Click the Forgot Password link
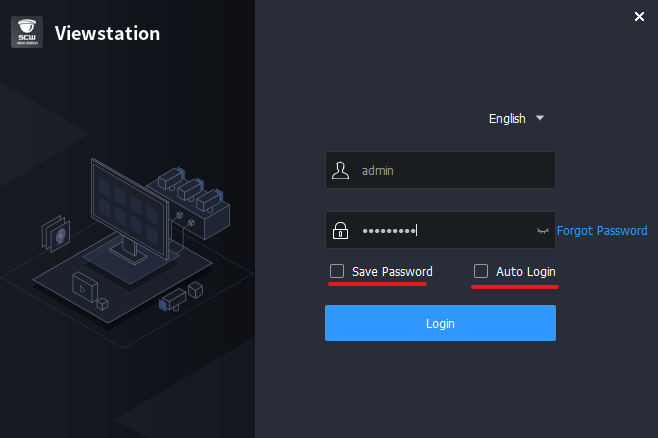The image size is (658, 438). coord(602,231)
